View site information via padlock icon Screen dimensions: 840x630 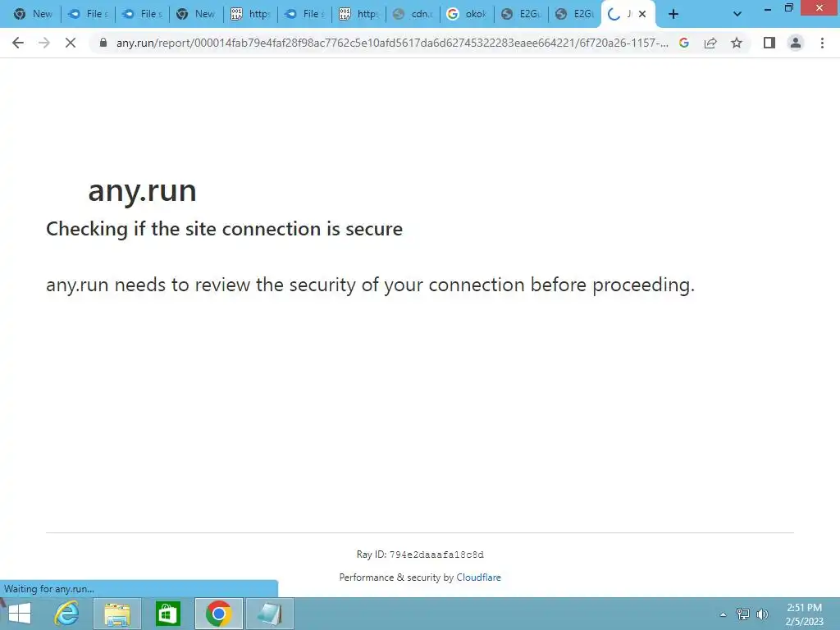pos(103,43)
